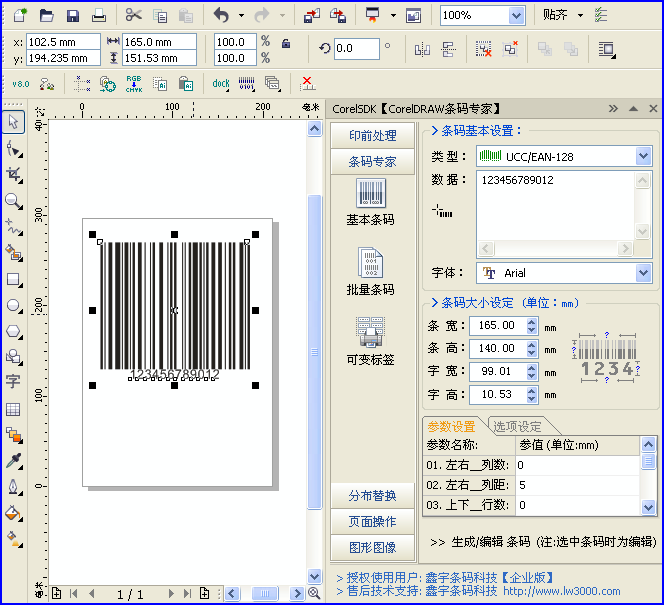Open the 可变标签 variable label tool
The height and width of the screenshot is (605, 664).
coord(371,342)
